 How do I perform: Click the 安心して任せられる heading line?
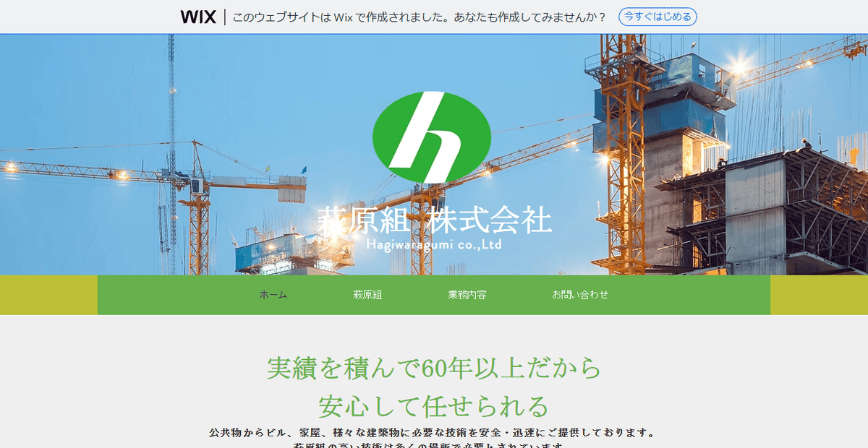point(434,405)
